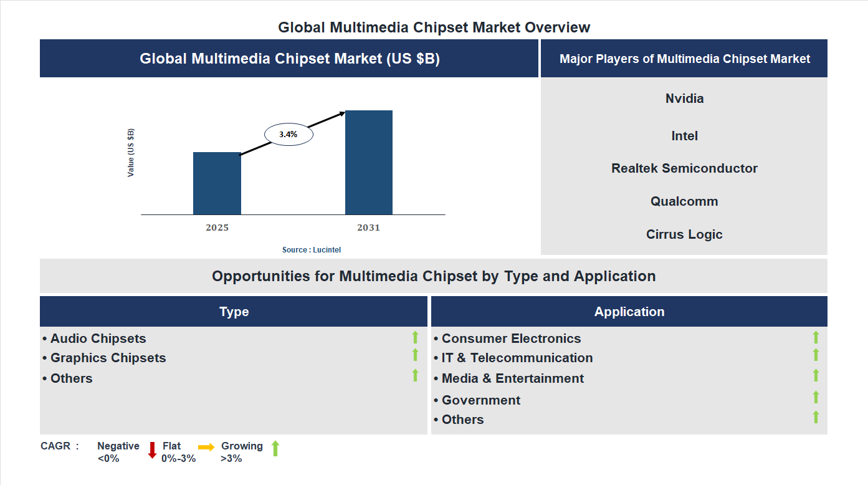Click the 3.4% CAGR oval

(x=288, y=133)
